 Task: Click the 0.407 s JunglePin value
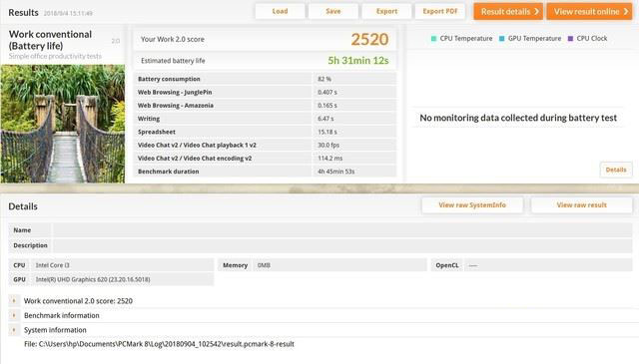tap(327, 92)
